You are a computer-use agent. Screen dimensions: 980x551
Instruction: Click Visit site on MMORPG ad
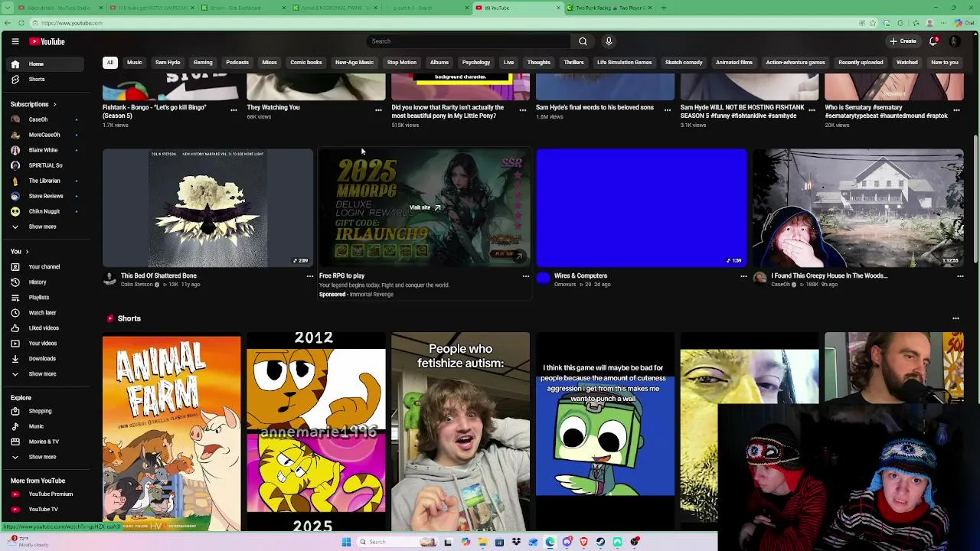pos(425,207)
